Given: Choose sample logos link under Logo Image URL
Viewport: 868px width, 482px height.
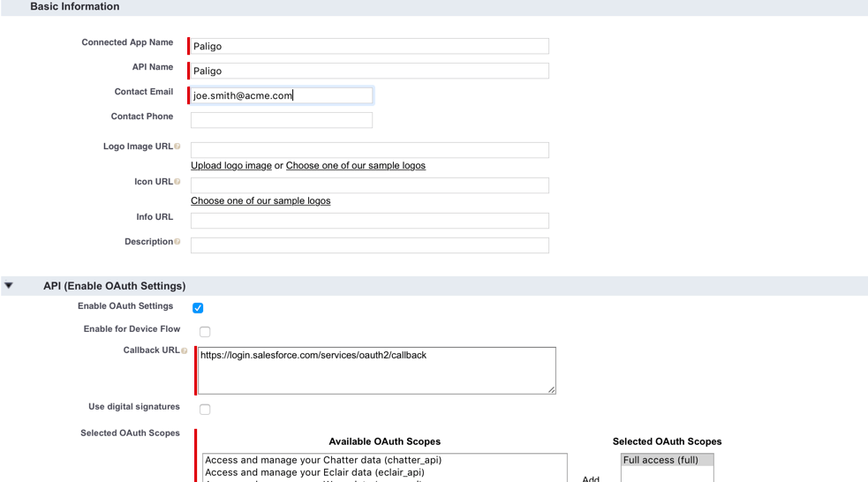Looking at the screenshot, I should (355, 165).
